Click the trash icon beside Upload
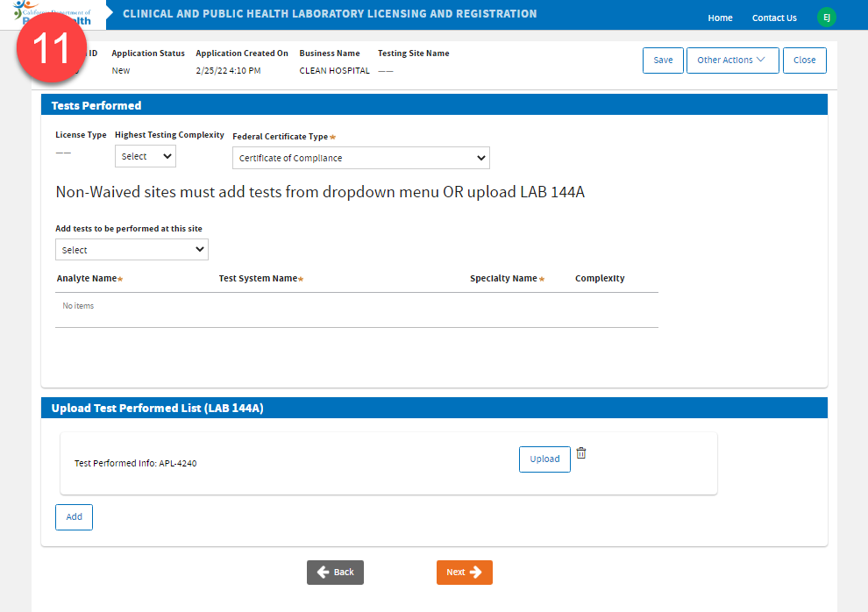The image size is (868, 612). click(580, 452)
